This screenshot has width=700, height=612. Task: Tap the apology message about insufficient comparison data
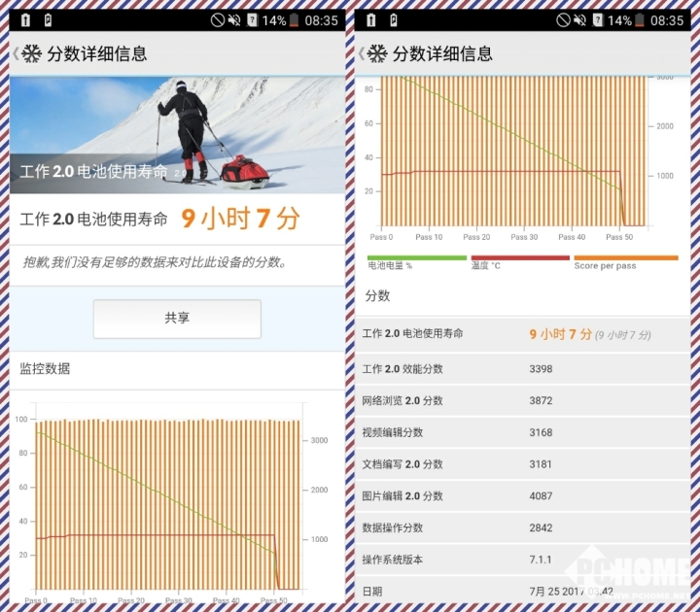coord(155,262)
